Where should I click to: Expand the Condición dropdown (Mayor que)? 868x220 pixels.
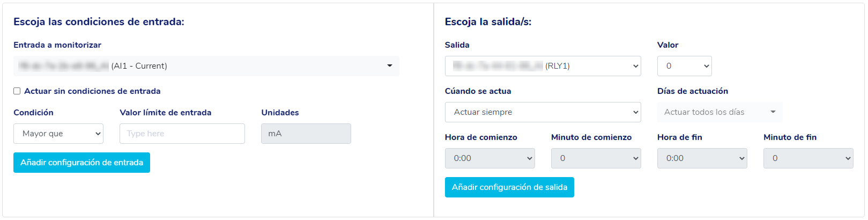pyautogui.click(x=58, y=134)
